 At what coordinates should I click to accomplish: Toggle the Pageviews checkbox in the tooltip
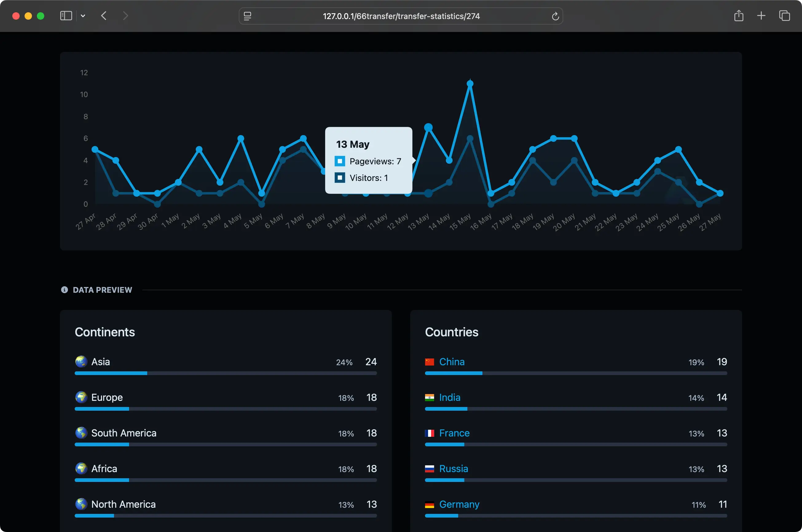pos(340,161)
